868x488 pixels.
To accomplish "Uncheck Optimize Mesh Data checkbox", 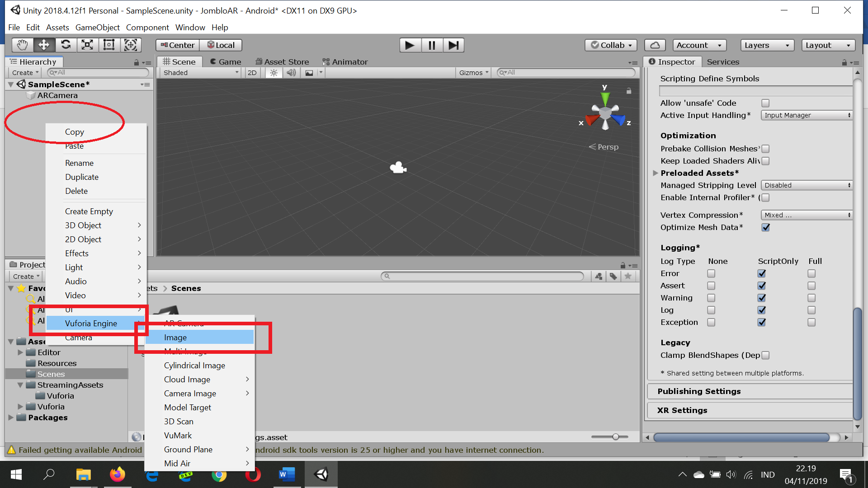I will tap(765, 227).
